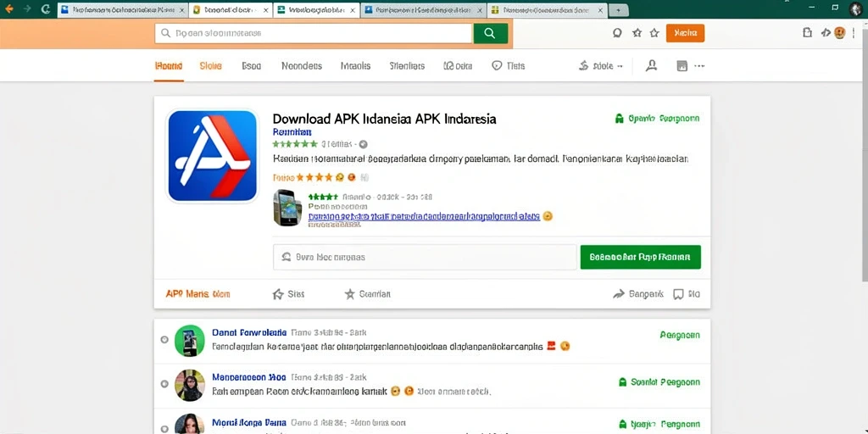Viewport: 868px width, 434px height.
Task: Click the calendar icon in navigation bar
Action: [x=682, y=66]
